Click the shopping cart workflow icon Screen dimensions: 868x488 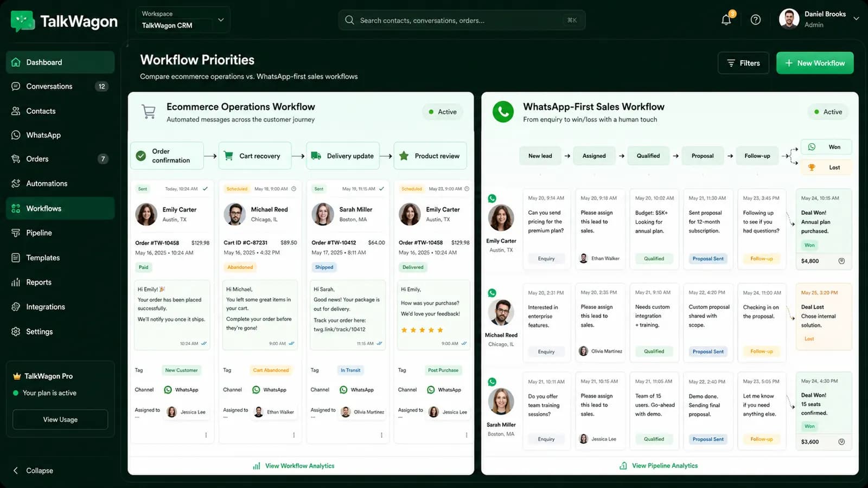(x=148, y=112)
